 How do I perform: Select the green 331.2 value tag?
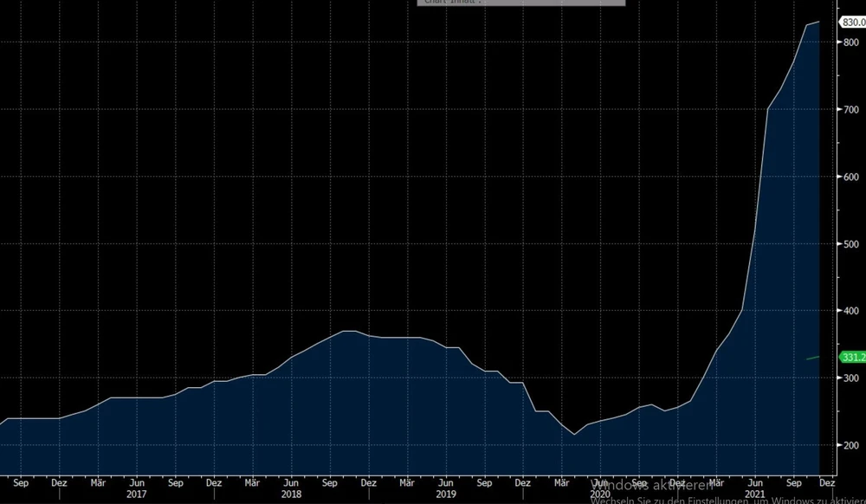(852, 357)
